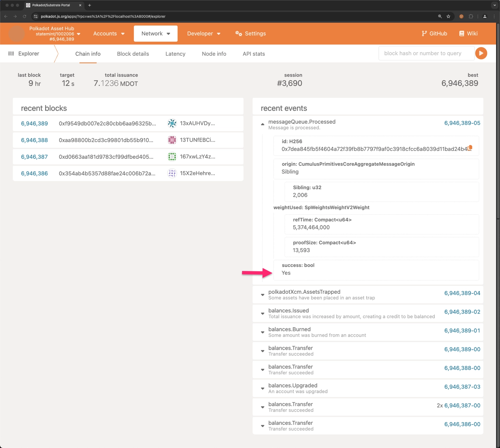
Task: Click the proofSize value 13,593
Action: (x=301, y=250)
